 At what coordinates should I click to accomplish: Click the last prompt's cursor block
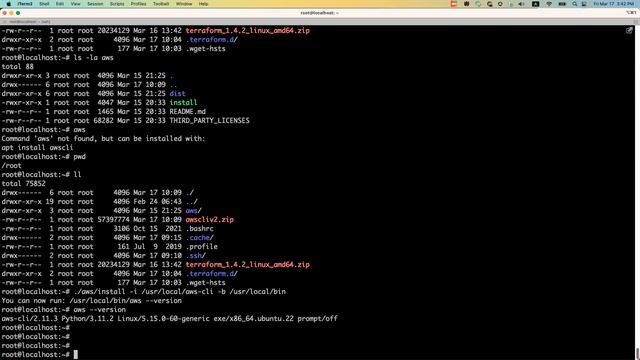click(x=76, y=354)
